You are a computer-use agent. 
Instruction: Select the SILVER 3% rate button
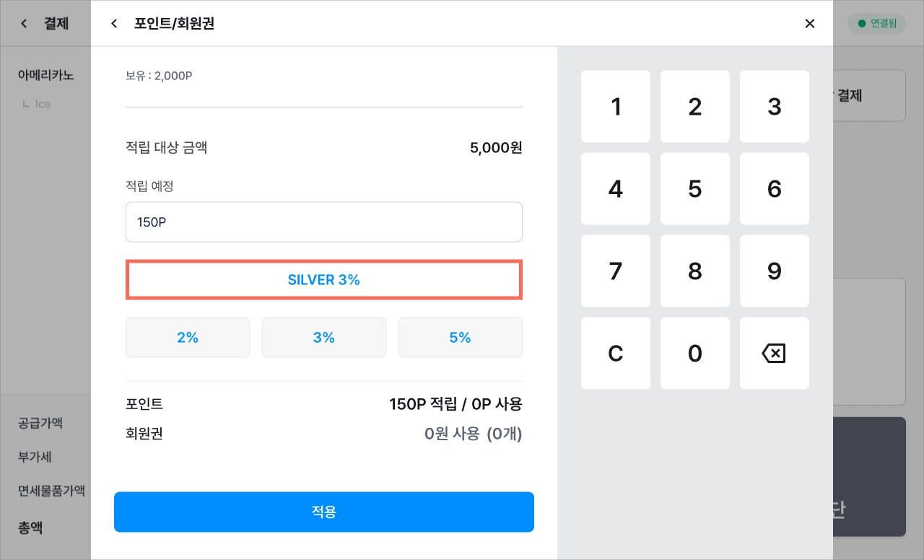(324, 280)
